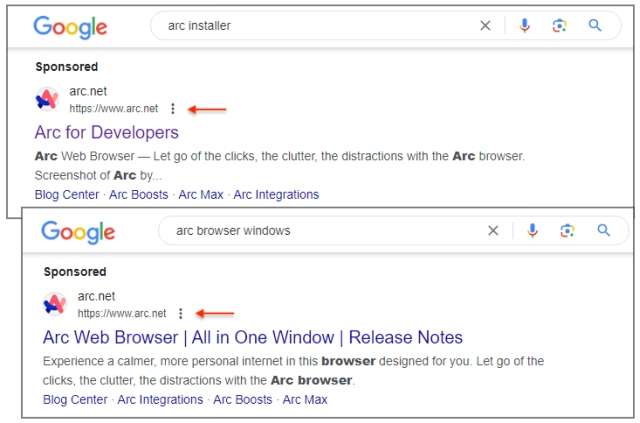Open 'Arc Integrations' sitelink in the lower ad
Viewport: 640px width, 423px height.
(x=160, y=400)
